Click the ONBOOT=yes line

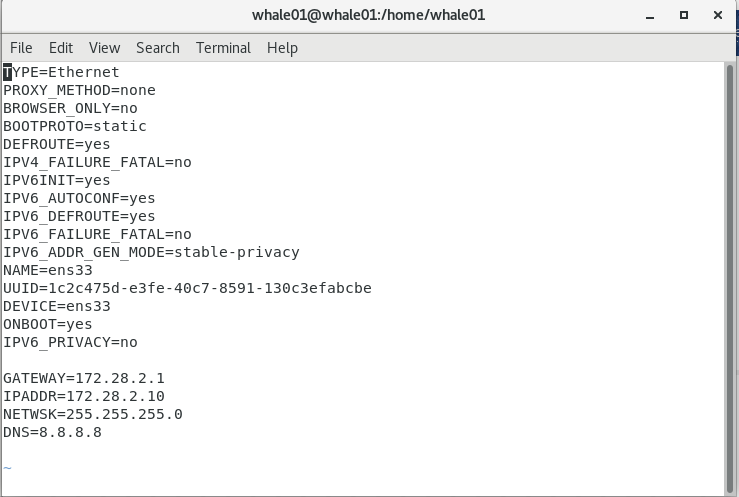(48, 324)
